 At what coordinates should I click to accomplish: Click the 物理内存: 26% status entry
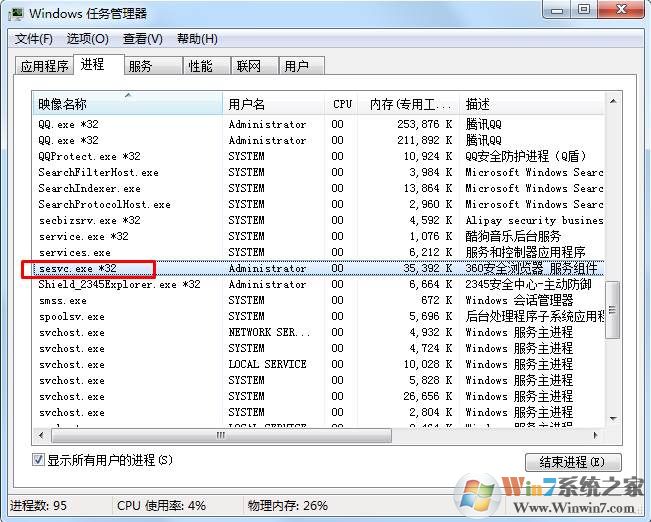[x=288, y=505]
